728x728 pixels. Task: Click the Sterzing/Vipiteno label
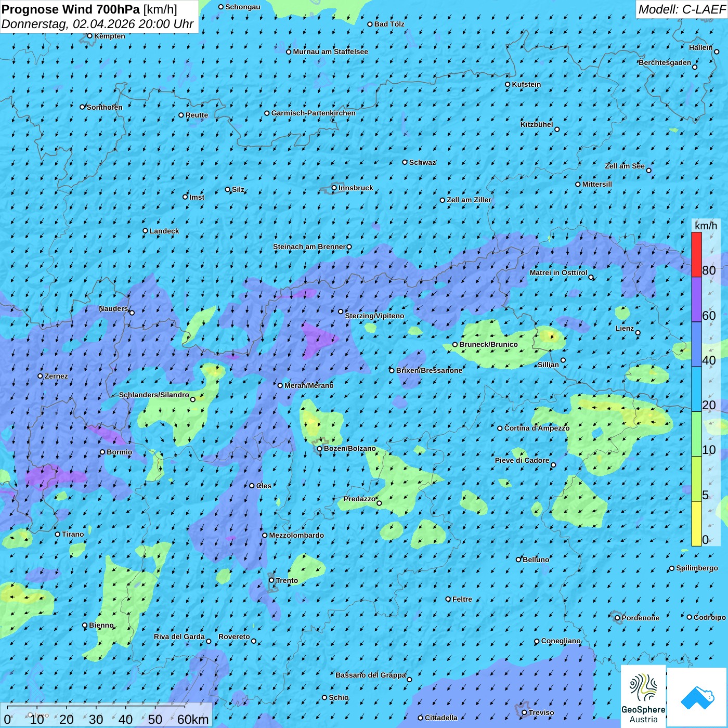pyautogui.click(x=375, y=316)
